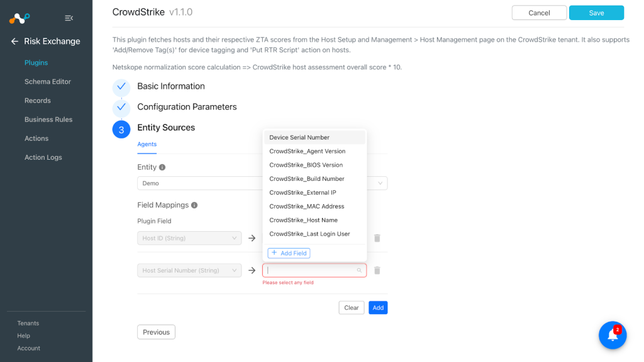Switch to the Agents tab
Screen dimensions: 644x362
pos(147,144)
